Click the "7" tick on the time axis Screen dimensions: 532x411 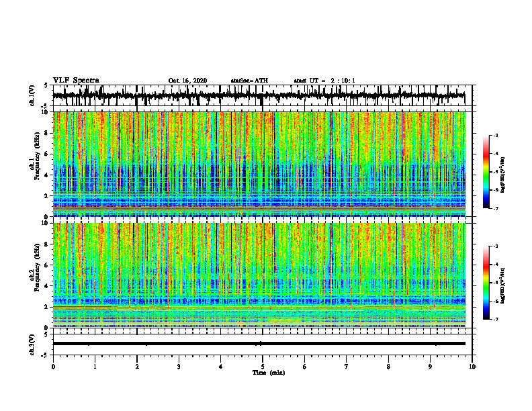[x=347, y=367]
